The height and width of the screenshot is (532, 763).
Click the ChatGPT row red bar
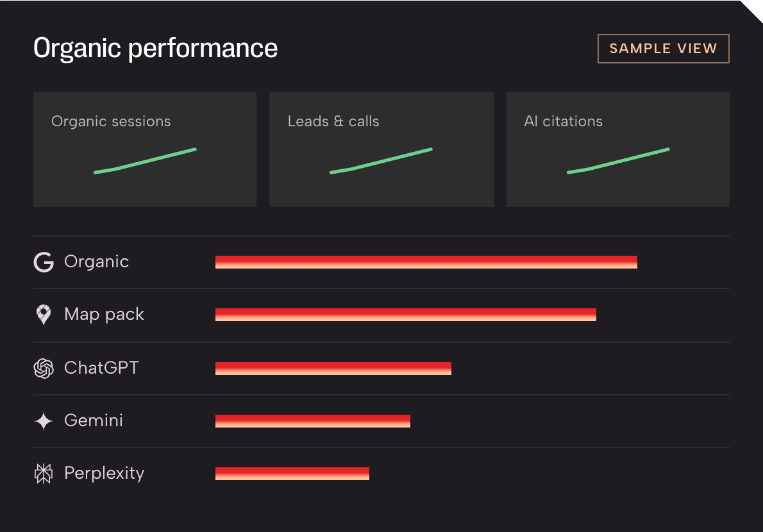333,369
